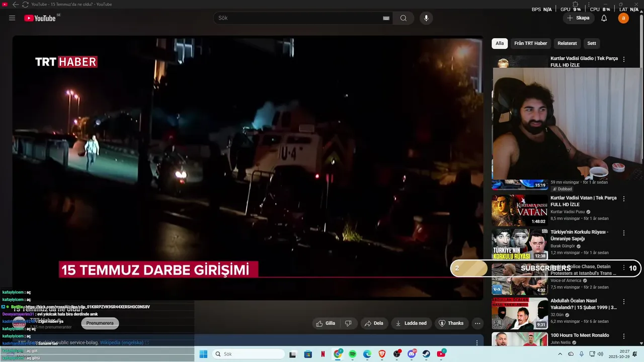This screenshot has height=362, width=644.
Task: Click the microphone tray icon
Action: [582, 354]
